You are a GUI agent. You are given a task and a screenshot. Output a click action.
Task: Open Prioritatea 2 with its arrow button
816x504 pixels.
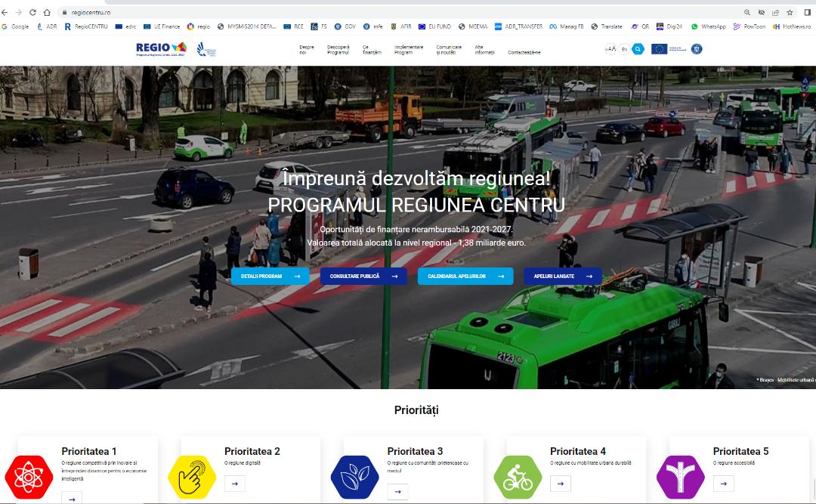coord(235,484)
